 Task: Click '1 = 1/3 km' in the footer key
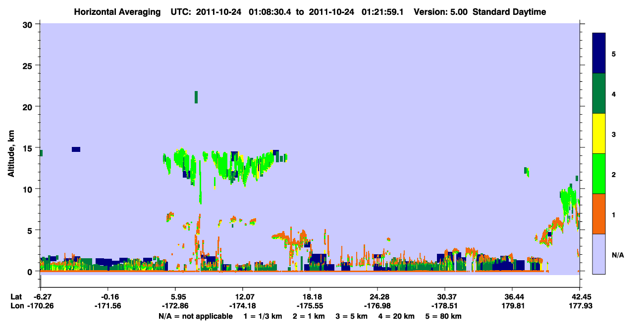tap(263, 316)
